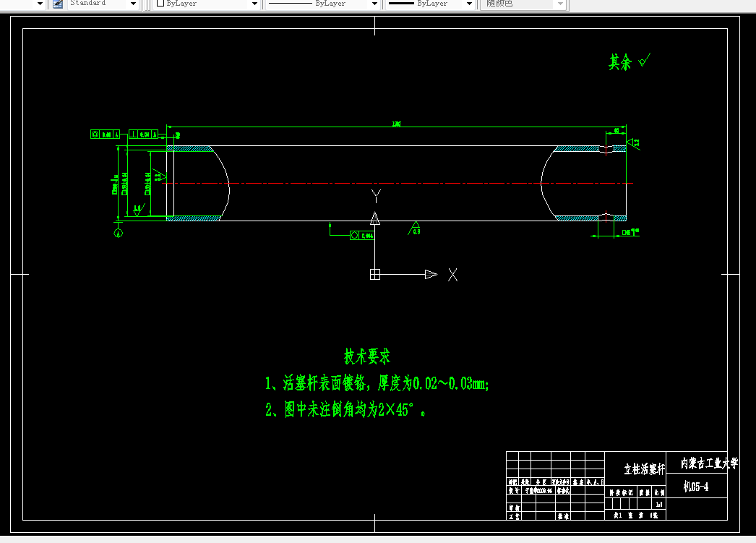Select the overall length dimension above rod
This screenshot has width=756, height=543.
coord(396,124)
